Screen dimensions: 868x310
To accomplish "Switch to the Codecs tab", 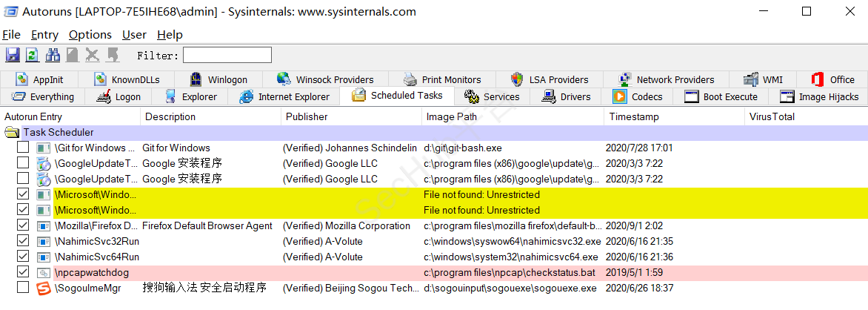I will point(638,96).
